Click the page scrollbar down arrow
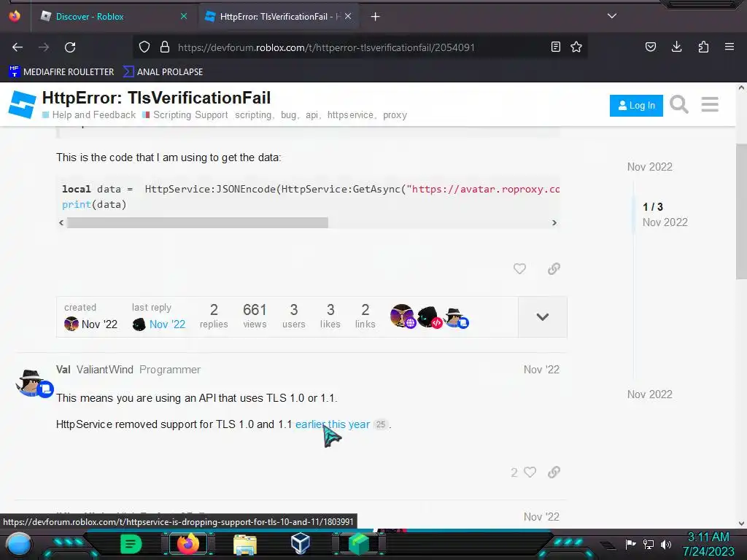 (x=741, y=524)
